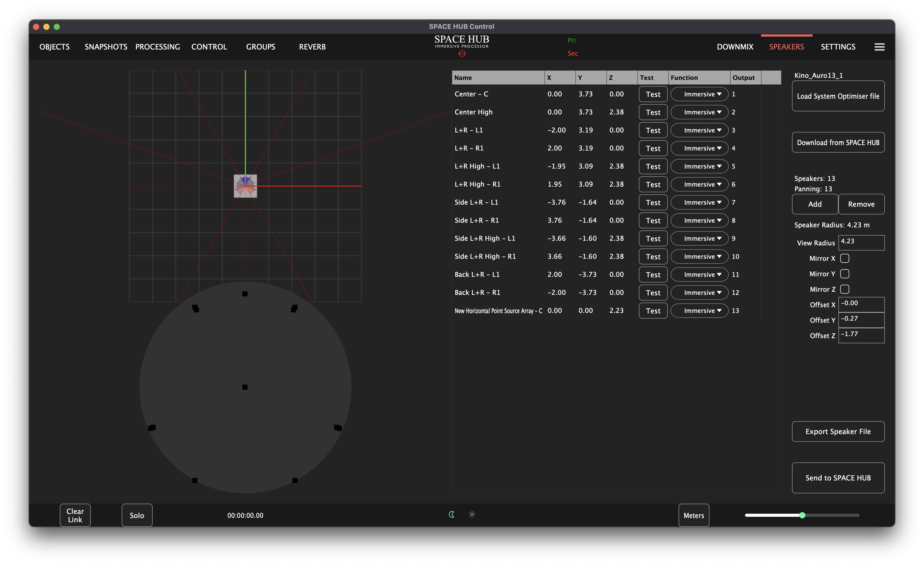Open Function dropdown for Center High

pyautogui.click(x=699, y=112)
